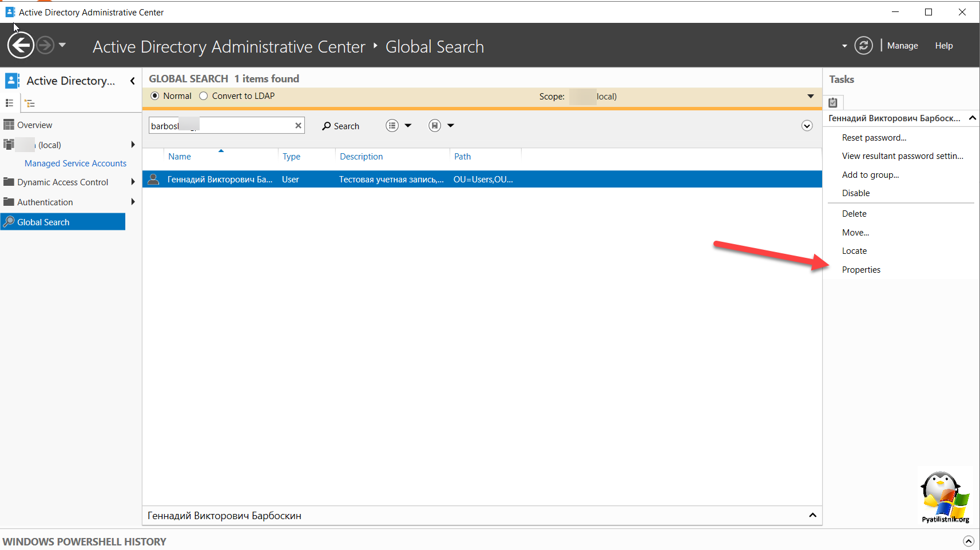This screenshot has width=980, height=550.
Task: Click the user icon in the result row
Action: pos(153,179)
